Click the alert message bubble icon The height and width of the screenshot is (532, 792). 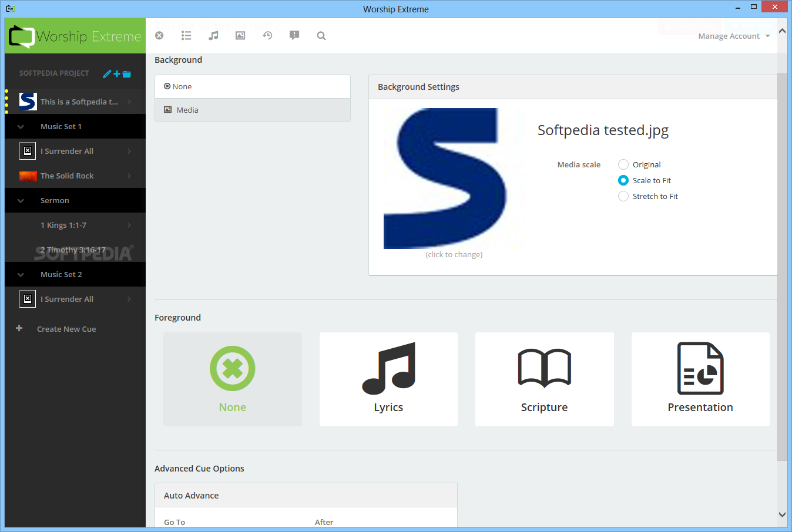(294, 36)
